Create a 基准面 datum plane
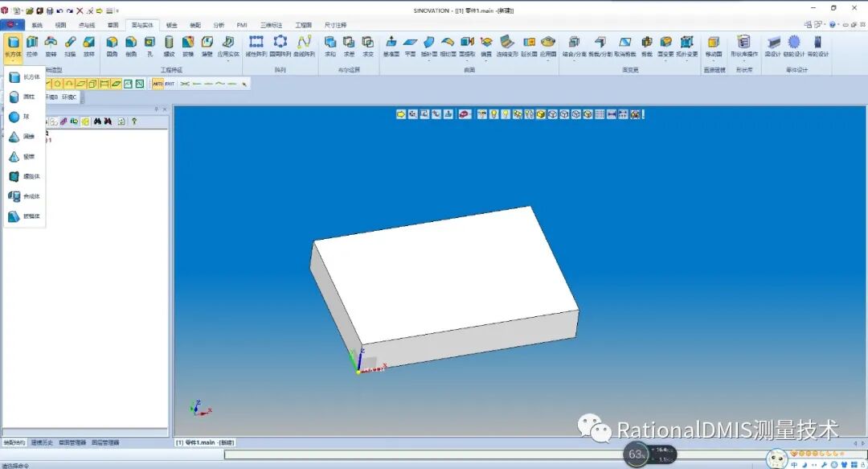 tap(391, 47)
